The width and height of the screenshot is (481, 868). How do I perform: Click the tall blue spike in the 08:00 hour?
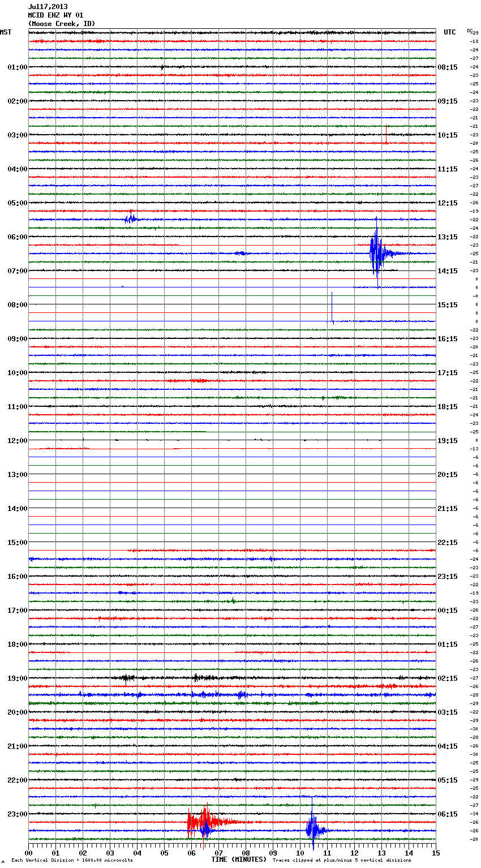332,307
